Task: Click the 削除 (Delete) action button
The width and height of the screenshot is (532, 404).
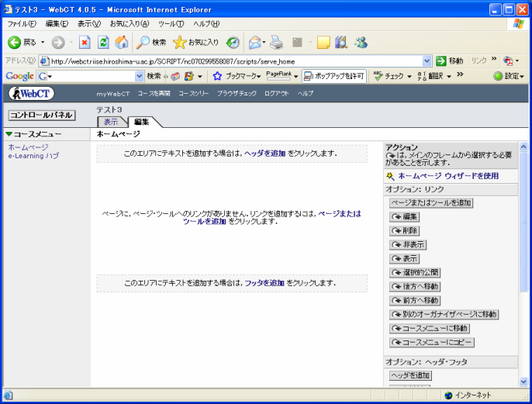Action: (x=405, y=230)
